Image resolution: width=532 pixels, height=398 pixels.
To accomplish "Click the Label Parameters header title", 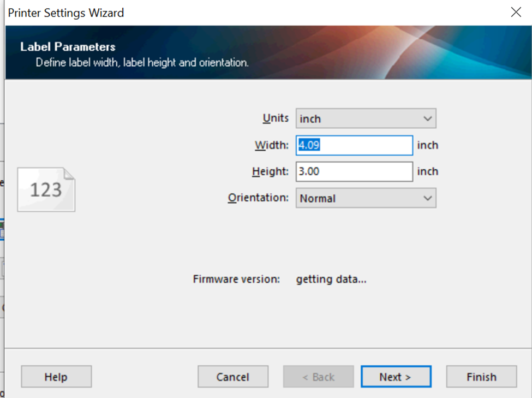I will click(68, 47).
